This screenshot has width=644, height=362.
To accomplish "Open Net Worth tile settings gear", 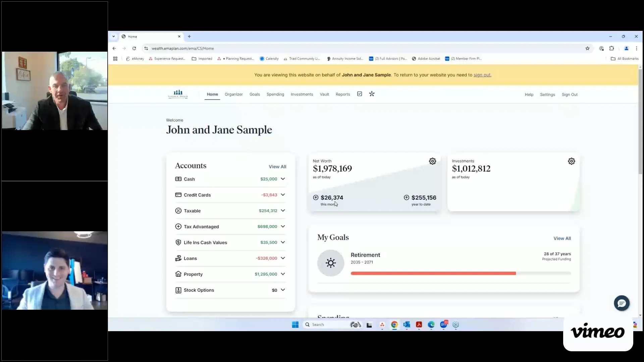I will coord(432,161).
